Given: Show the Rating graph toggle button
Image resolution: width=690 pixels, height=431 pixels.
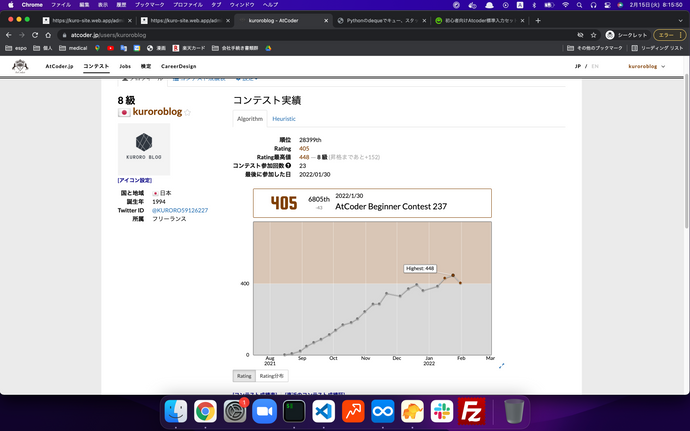Looking at the screenshot, I should (244, 376).
